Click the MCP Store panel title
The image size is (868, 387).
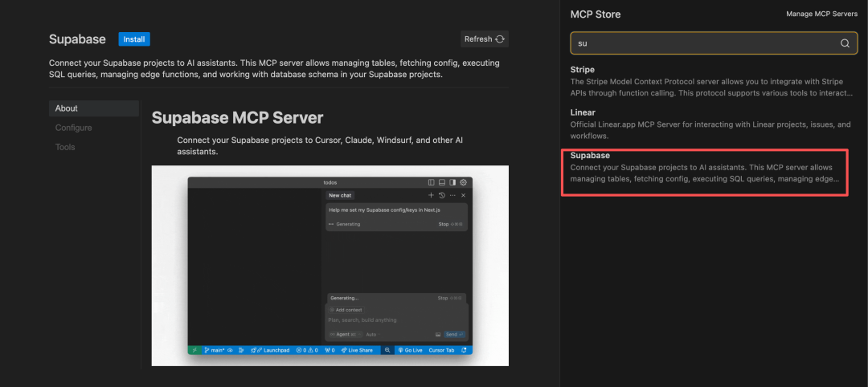[x=595, y=14]
